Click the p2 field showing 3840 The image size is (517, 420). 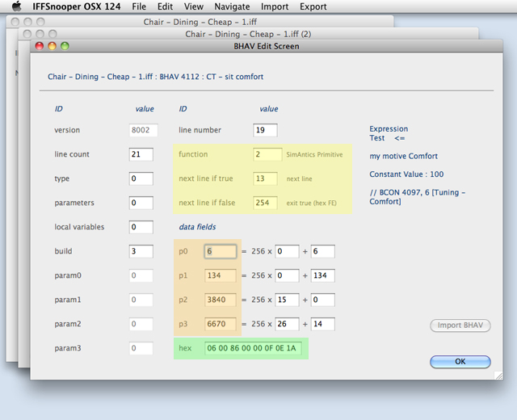point(220,300)
